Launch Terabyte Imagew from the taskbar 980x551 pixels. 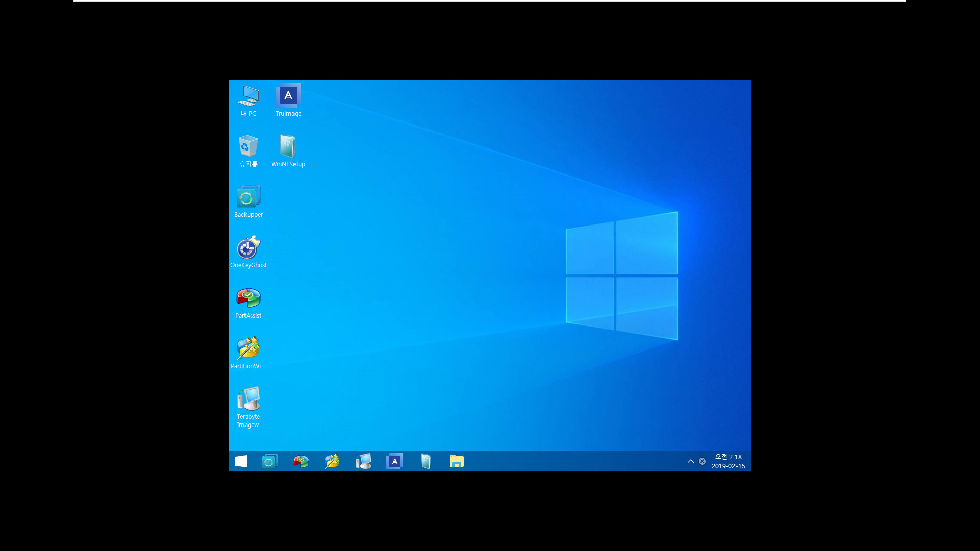(363, 461)
